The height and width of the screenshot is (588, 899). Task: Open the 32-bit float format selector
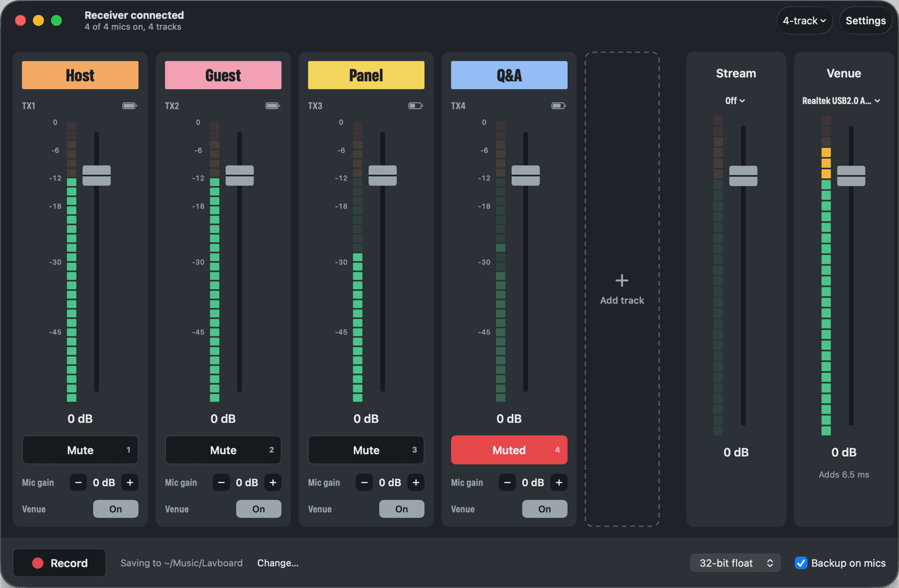point(735,563)
